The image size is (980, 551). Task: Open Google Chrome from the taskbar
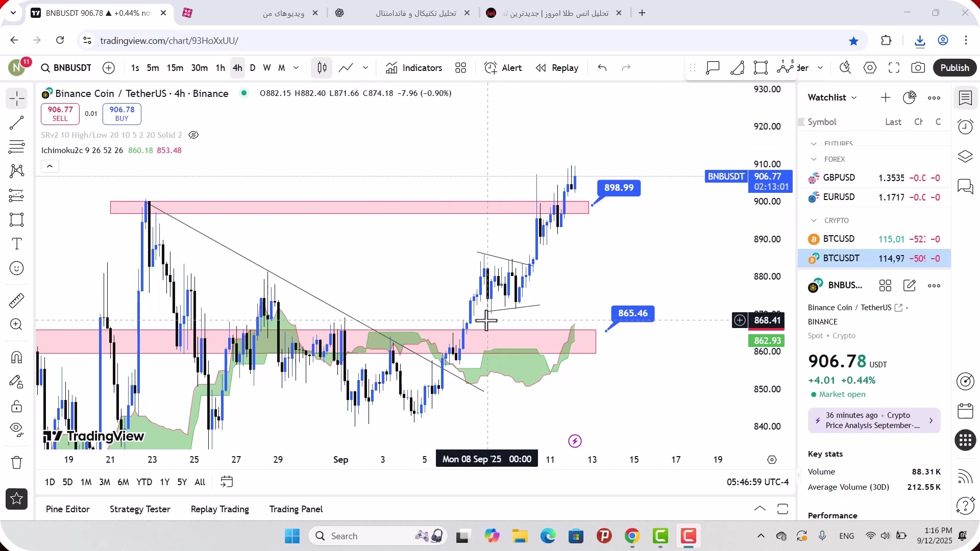point(632,536)
